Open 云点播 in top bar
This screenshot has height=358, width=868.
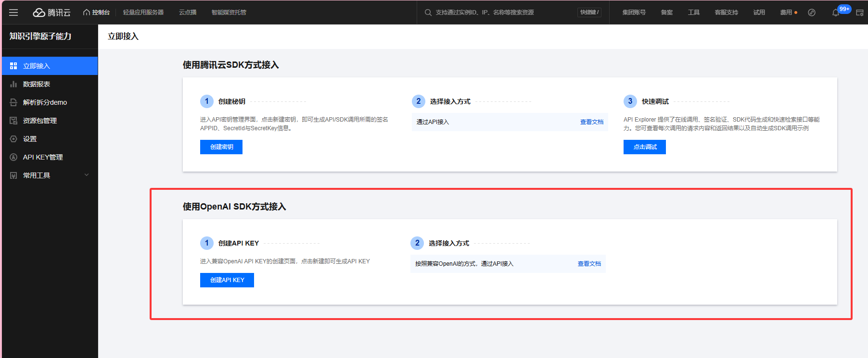188,12
